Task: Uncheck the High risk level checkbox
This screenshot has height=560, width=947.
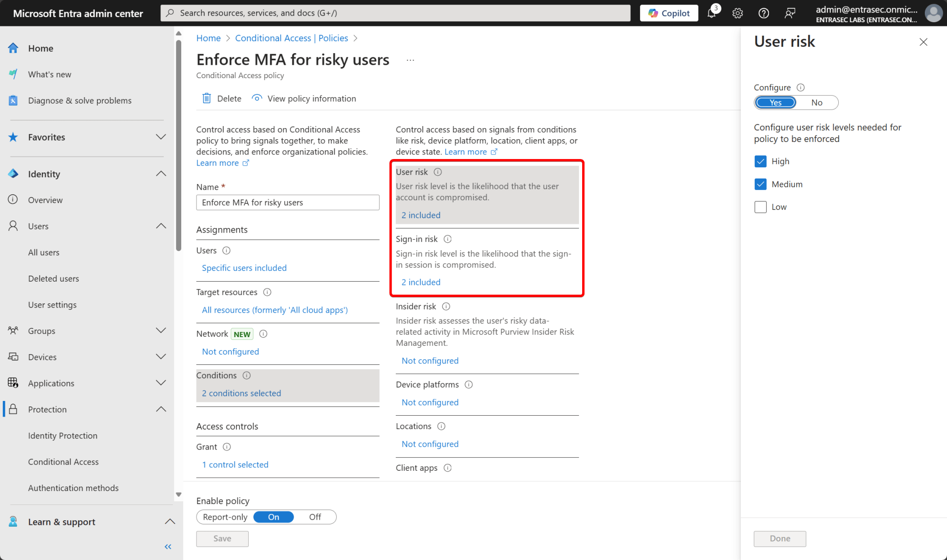Action: [760, 161]
